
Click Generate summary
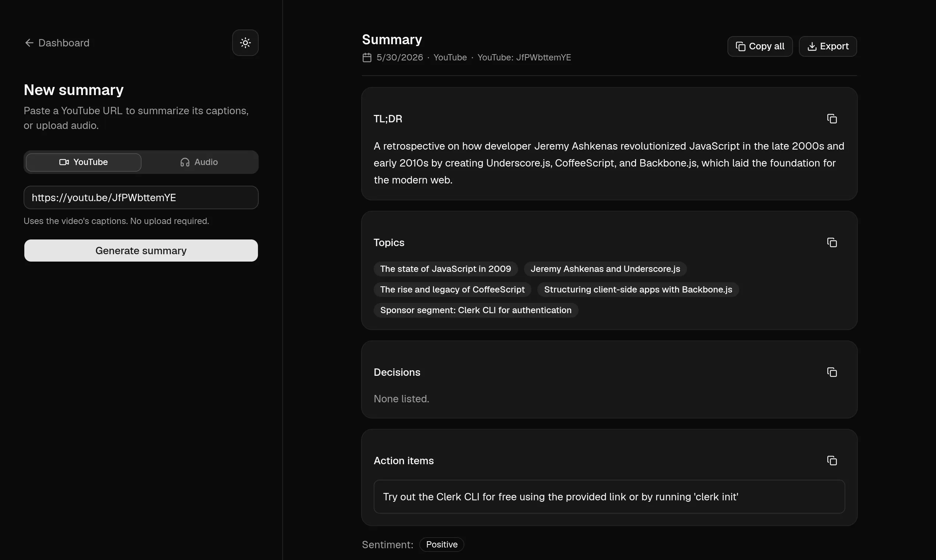pyautogui.click(x=141, y=251)
